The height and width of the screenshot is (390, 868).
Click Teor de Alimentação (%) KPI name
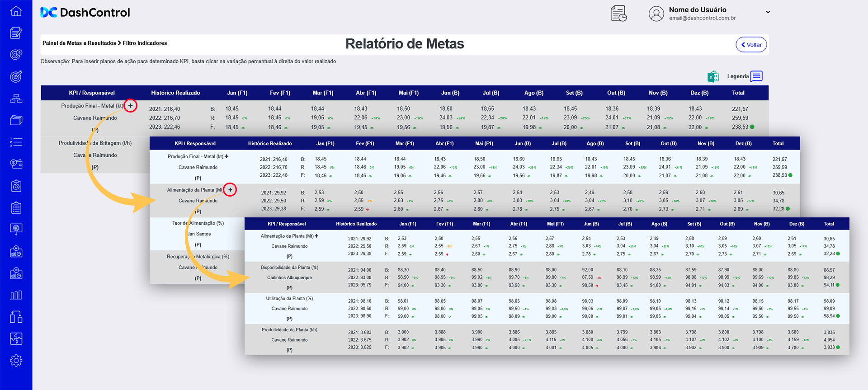[x=198, y=223]
